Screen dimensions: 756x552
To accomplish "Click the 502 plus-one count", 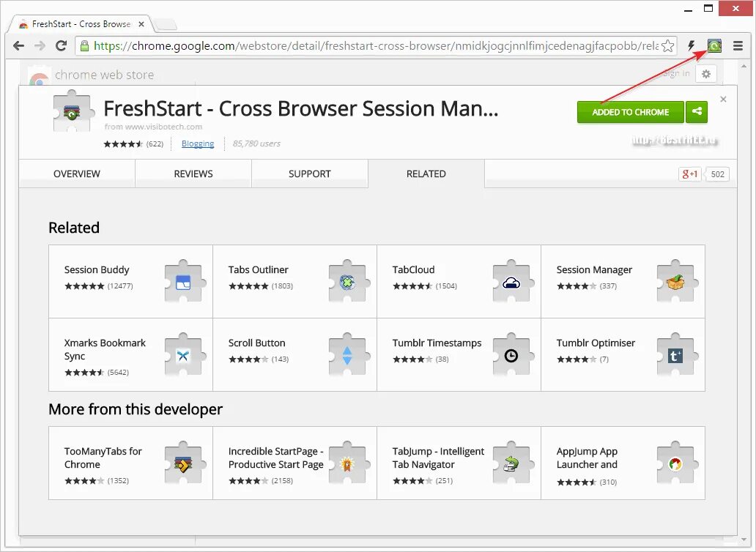I will (717, 174).
